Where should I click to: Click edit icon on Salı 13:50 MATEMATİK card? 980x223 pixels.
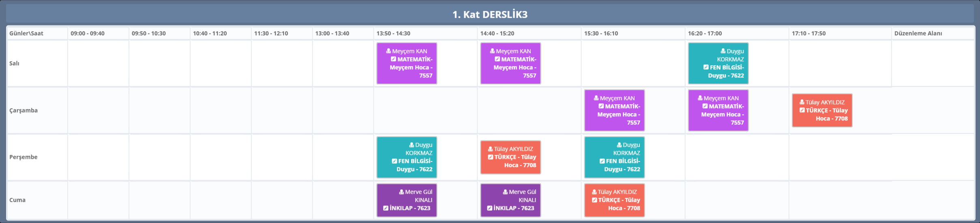coord(393,59)
